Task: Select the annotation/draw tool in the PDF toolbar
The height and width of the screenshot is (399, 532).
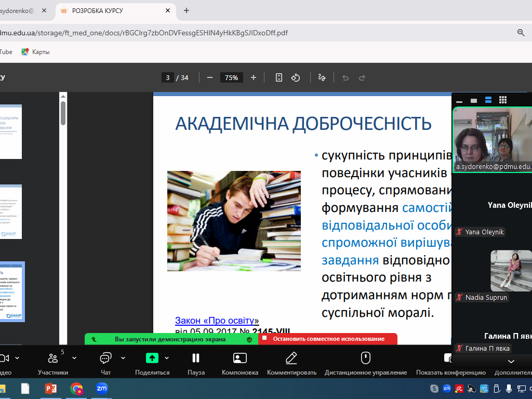Action: point(322,77)
